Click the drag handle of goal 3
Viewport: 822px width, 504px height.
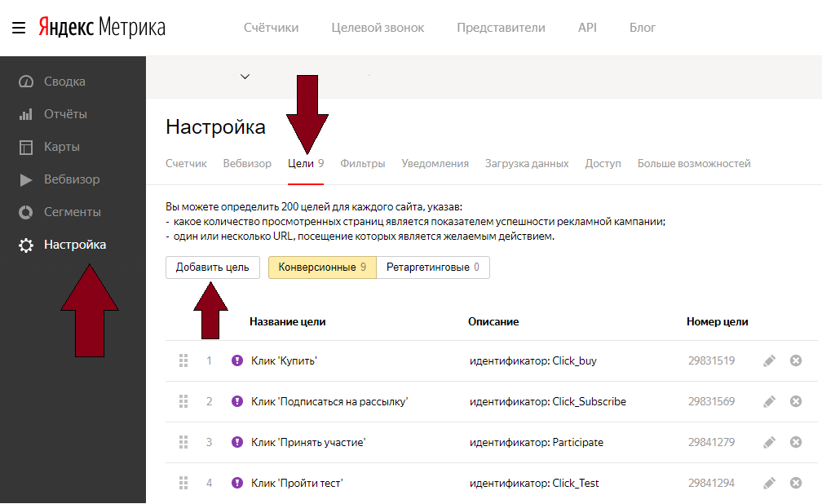coord(183,442)
